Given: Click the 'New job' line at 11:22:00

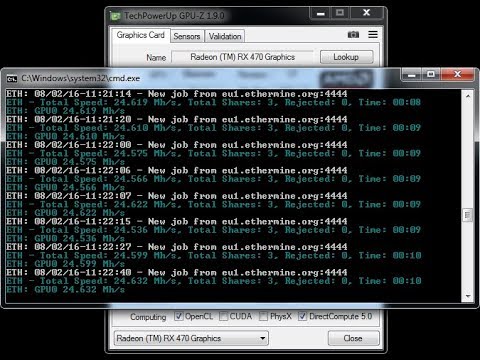Looking at the screenshot, I should [x=177, y=145].
